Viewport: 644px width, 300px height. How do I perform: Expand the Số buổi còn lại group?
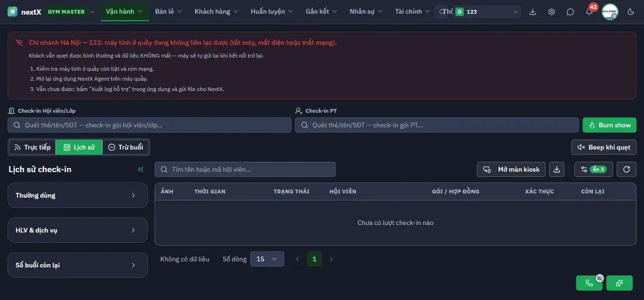pos(77,265)
